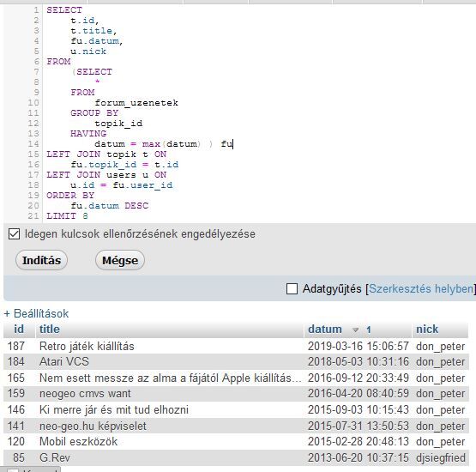Click the id cell 165
The image size is (476, 472).
16,378
